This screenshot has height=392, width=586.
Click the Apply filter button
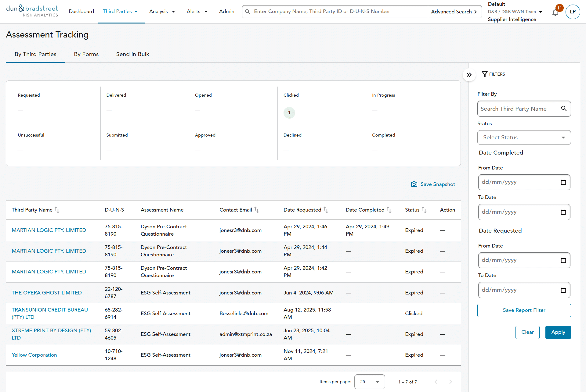point(558,332)
